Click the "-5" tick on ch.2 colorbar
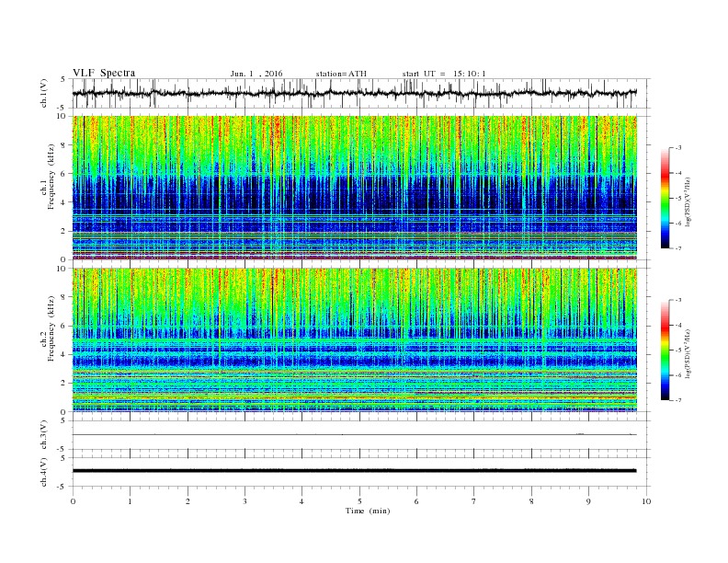The image size is (728, 563). coord(677,350)
